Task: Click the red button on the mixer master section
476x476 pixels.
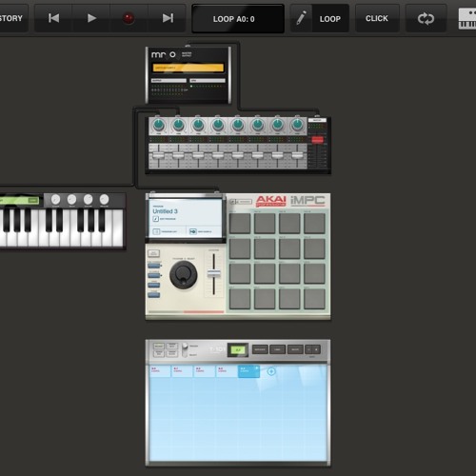Action: coord(317,140)
